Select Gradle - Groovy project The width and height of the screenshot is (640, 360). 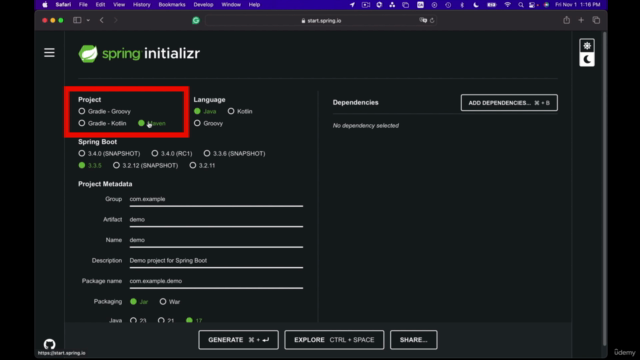[104, 111]
